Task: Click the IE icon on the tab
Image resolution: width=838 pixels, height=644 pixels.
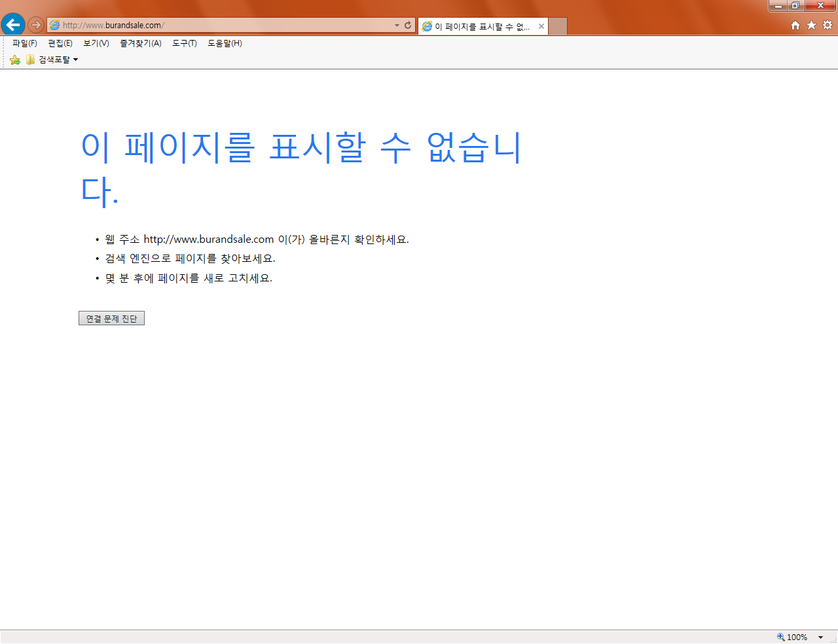Action: coord(427,26)
